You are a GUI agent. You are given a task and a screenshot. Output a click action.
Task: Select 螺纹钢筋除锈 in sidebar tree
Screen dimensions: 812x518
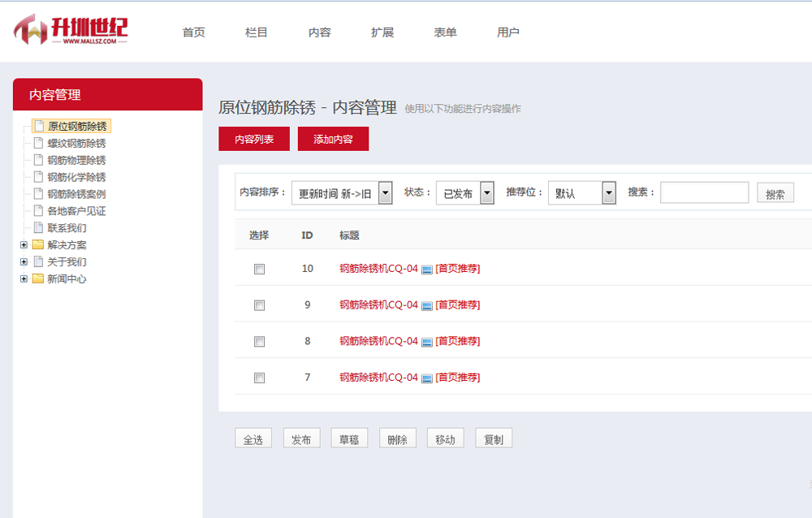pos(76,143)
